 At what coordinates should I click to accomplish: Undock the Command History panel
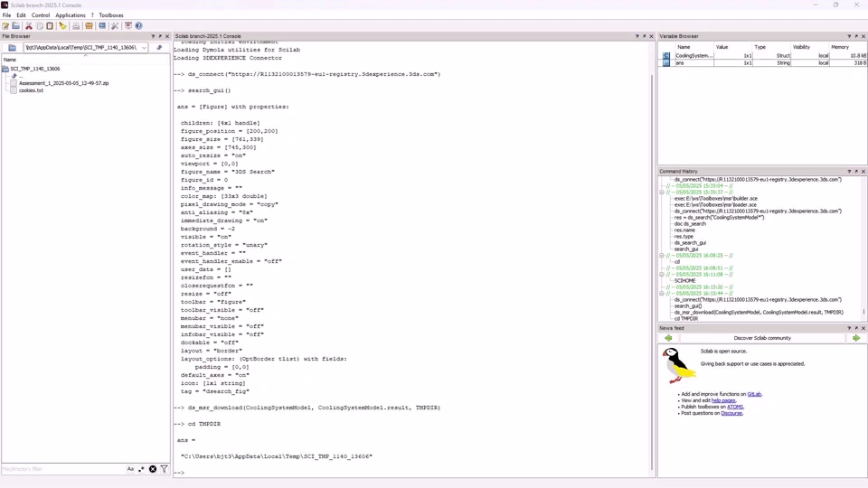(856, 172)
